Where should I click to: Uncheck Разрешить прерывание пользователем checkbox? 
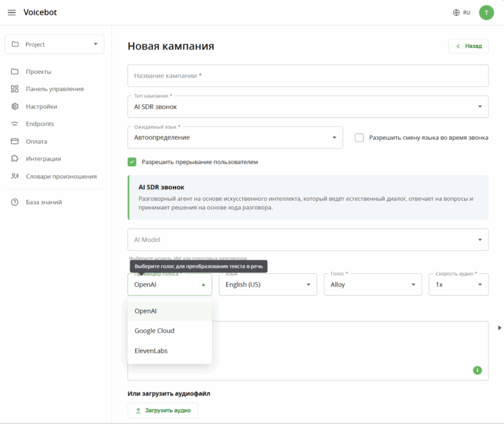pos(132,162)
